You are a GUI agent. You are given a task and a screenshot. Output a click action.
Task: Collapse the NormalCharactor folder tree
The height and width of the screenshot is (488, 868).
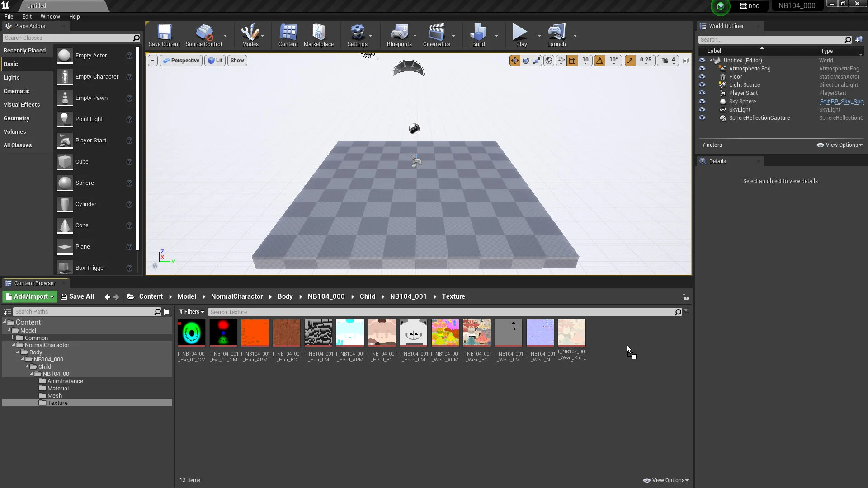tap(14, 345)
